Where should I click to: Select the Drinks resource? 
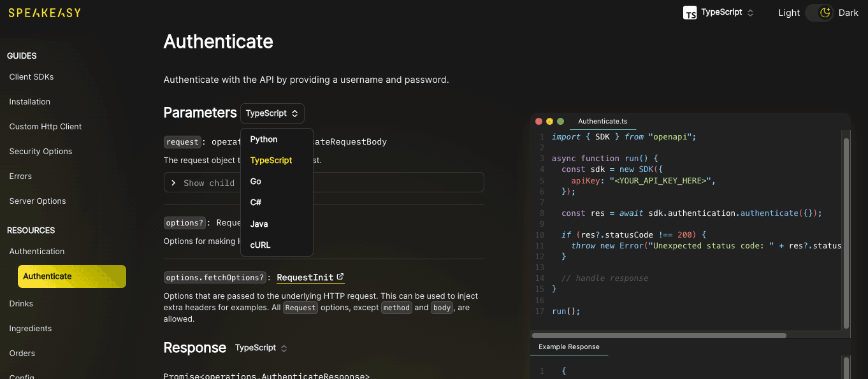tap(21, 304)
